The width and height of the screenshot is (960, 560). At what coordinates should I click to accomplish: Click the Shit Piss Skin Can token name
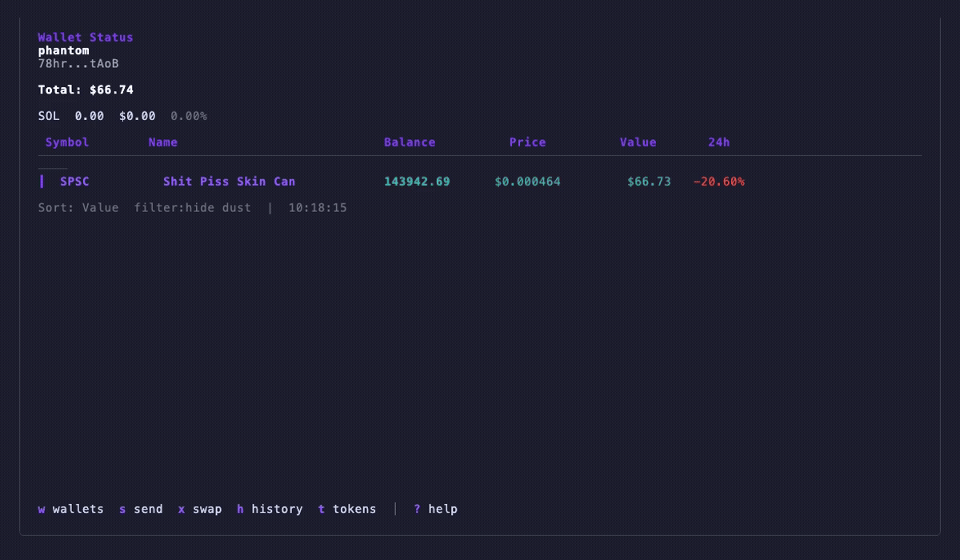point(230,182)
